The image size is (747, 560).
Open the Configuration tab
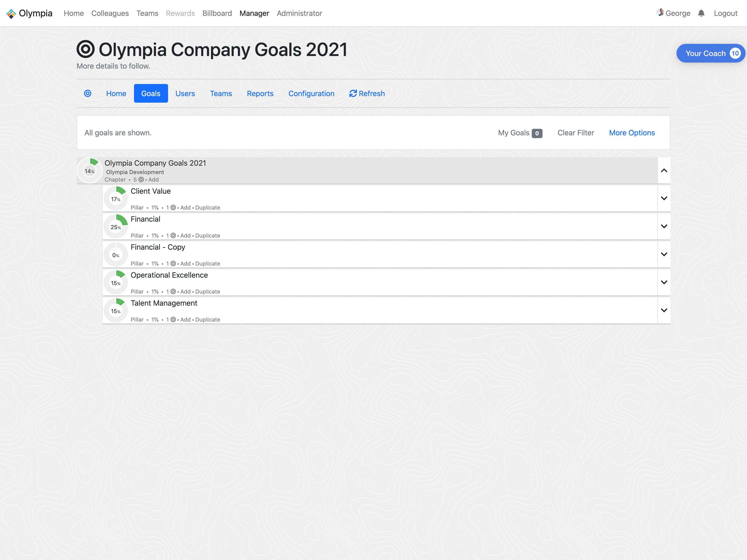[311, 94]
